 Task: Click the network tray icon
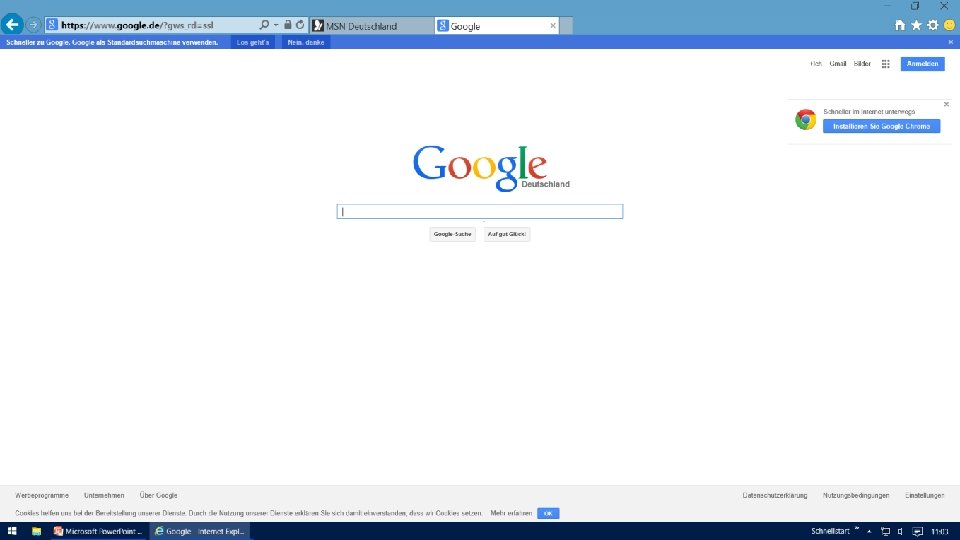click(x=885, y=531)
